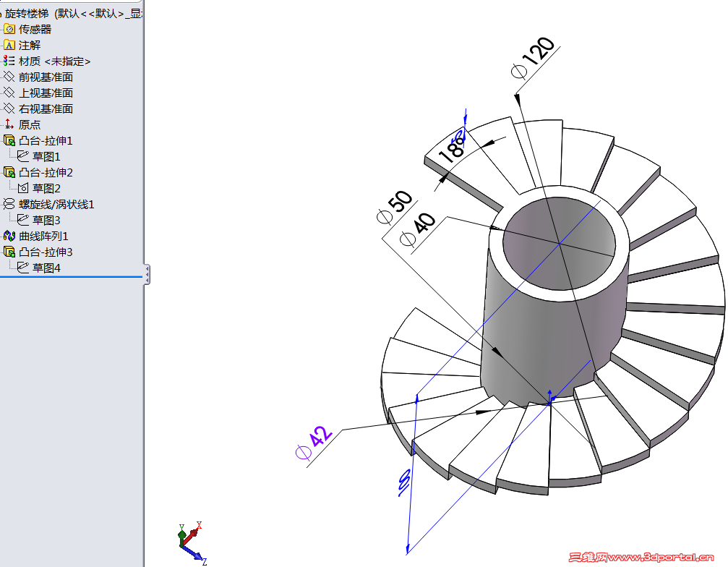Click the 注解 annotations icon
728x567 pixels.
[9, 45]
